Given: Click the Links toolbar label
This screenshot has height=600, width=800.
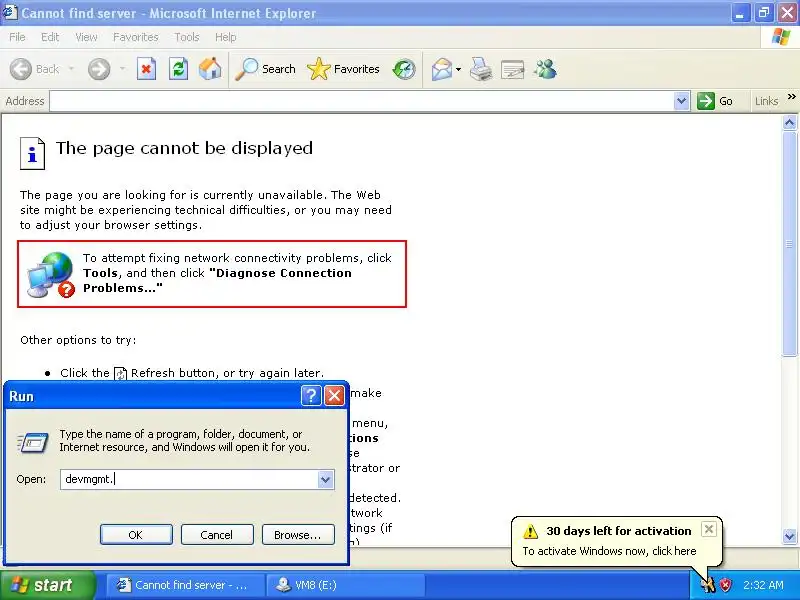Looking at the screenshot, I should (x=766, y=101).
